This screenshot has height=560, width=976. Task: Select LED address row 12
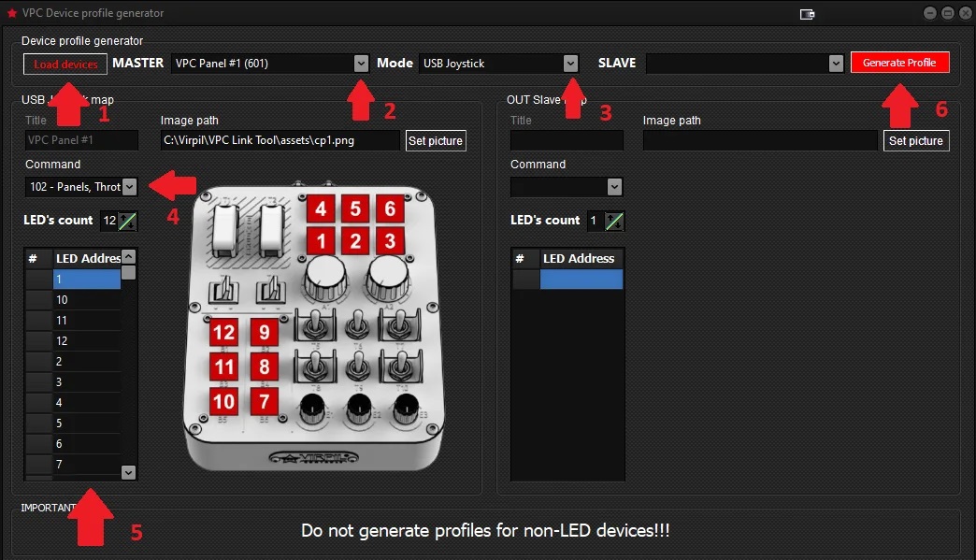tap(87, 341)
